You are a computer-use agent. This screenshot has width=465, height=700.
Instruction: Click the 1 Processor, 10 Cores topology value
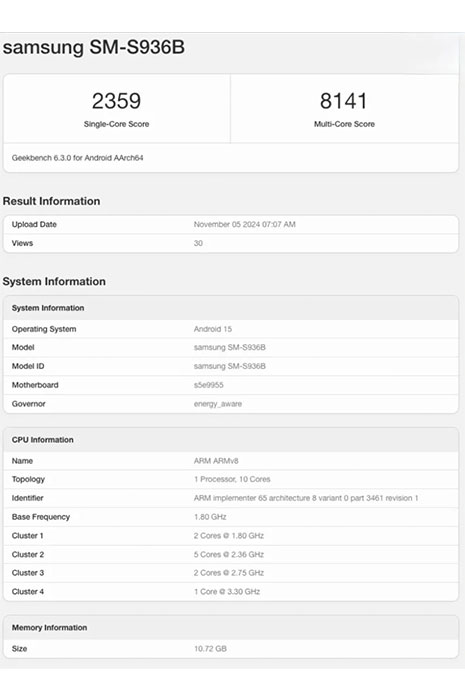click(x=232, y=479)
